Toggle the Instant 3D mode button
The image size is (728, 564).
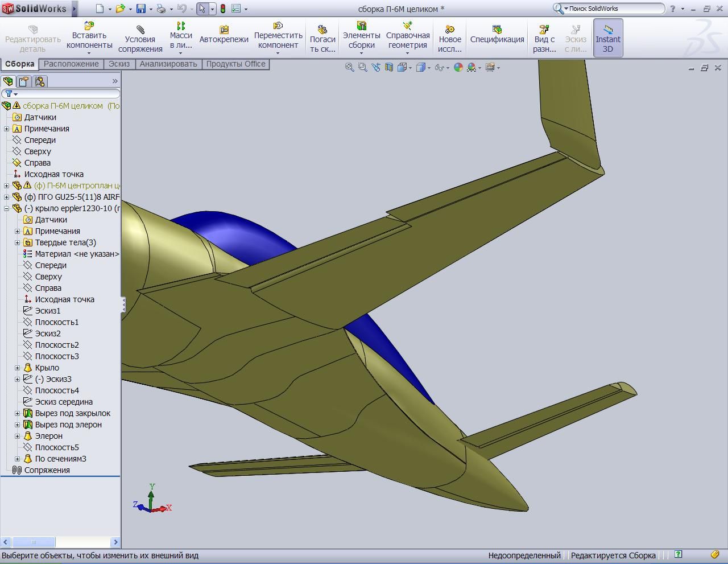[607, 38]
